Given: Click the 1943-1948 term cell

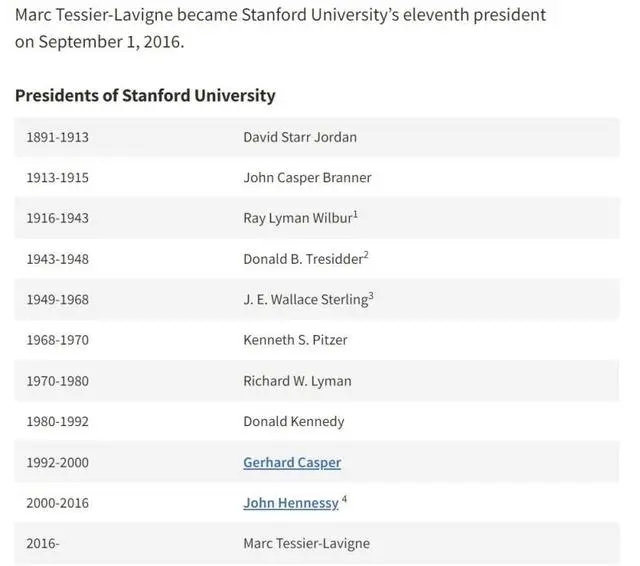Looking at the screenshot, I should click(x=58, y=259).
